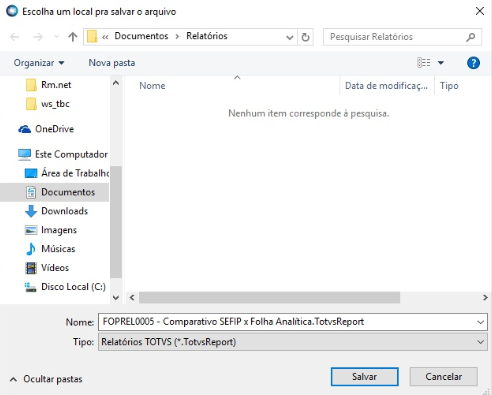Click the Vídeos film icon
This screenshot has height=395, width=492.
click(x=31, y=268)
